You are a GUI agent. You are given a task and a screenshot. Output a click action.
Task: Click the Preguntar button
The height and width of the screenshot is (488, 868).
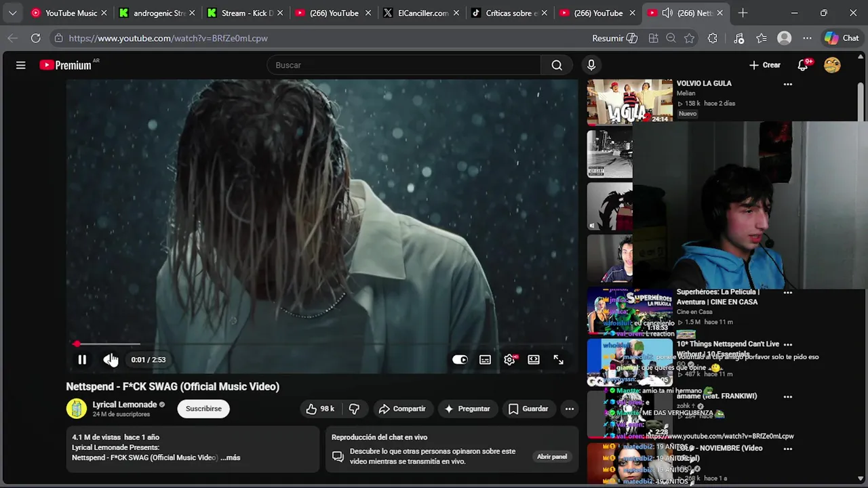click(x=467, y=409)
